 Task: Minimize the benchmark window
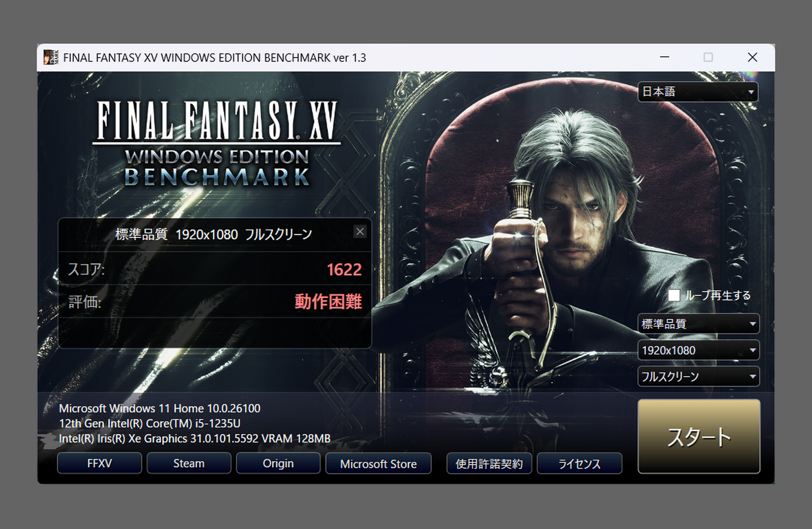664,57
